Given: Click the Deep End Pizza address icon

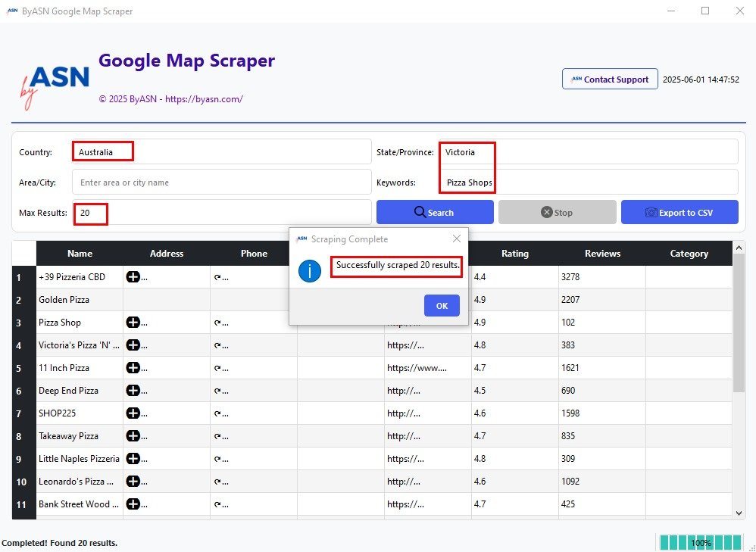Looking at the screenshot, I should tap(133, 390).
